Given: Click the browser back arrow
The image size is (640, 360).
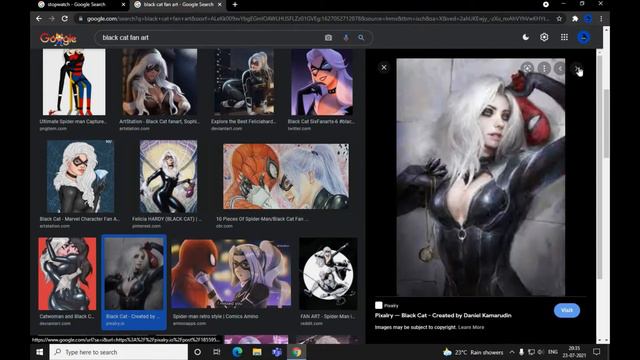Looking at the screenshot, I should pos(39,18).
